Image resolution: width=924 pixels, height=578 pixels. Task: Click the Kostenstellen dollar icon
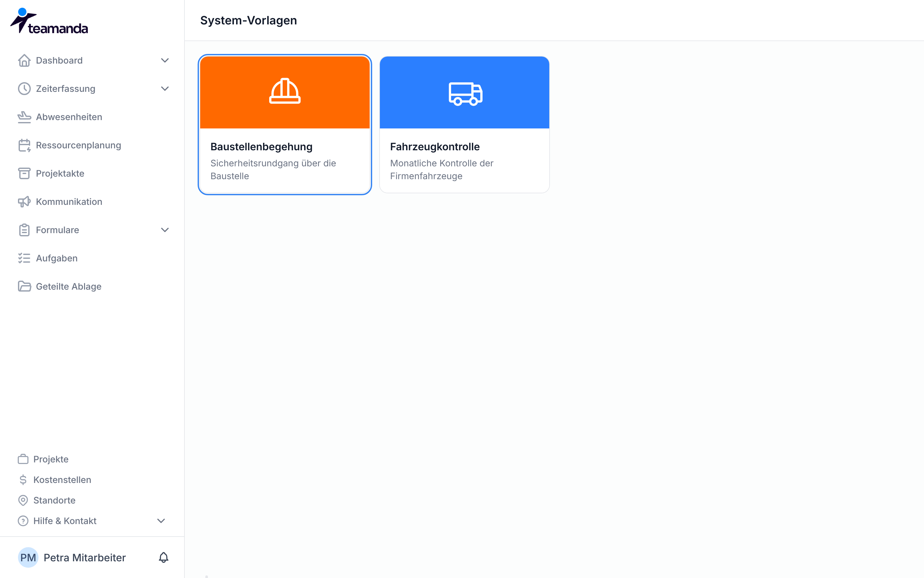pyautogui.click(x=23, y=480)
